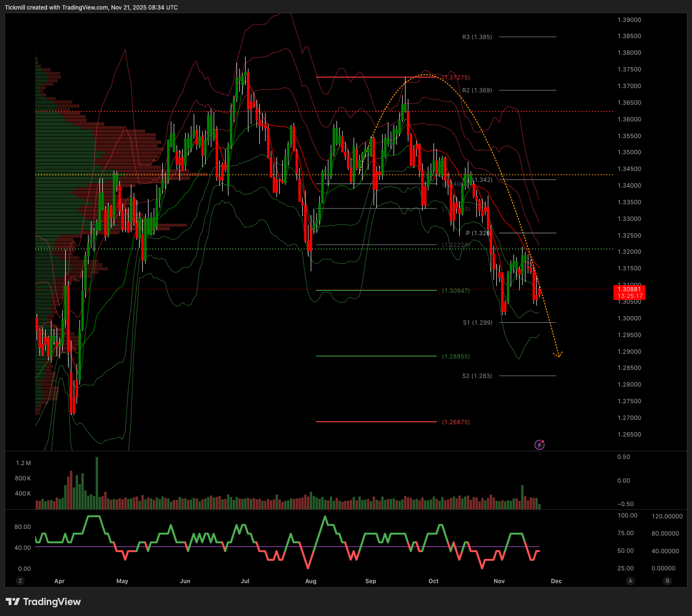Click the TradingView logo
This screenshot has width=692, height=616.
43,602
